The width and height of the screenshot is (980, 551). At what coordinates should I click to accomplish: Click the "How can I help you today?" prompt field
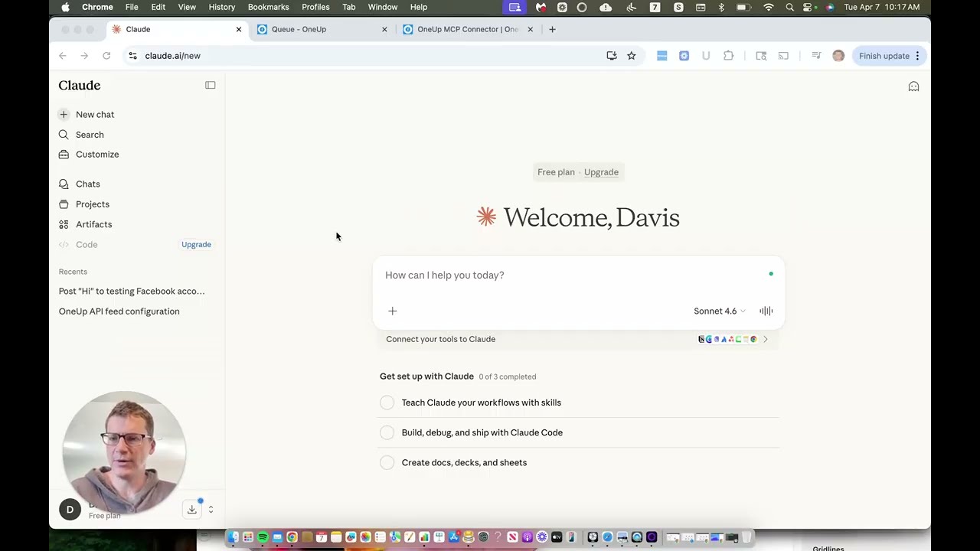(x=578, y=275)
